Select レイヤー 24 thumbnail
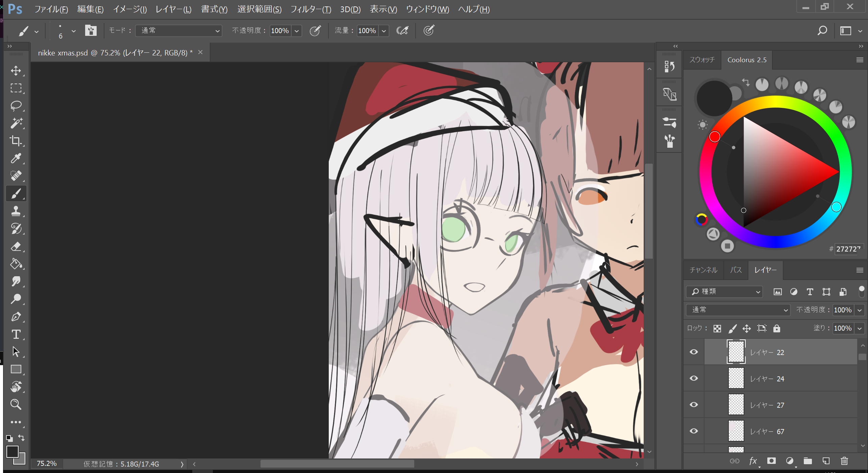This screenshot has height=473, width=868. pyautogui.click(x=736, y=378)
